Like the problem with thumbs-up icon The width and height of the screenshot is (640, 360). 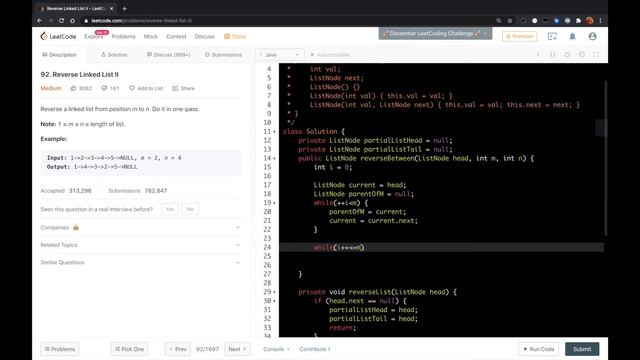tap(73, 88)
